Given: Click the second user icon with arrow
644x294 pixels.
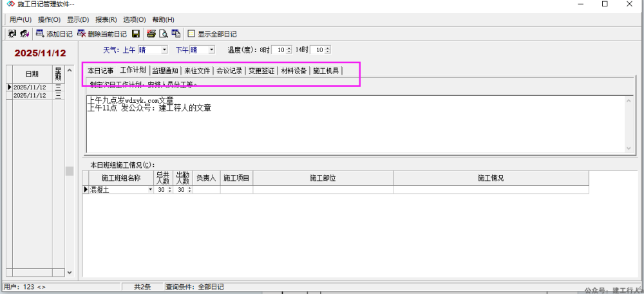Looking at the screenshot, I should tap(24, 33).
